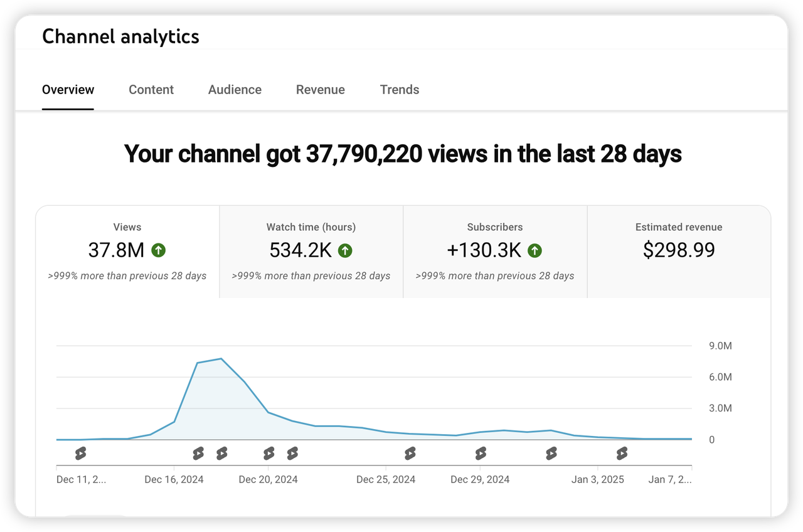Screen dimensions: 803x532
Task: Open the Revenue tab
Action: click(x=321, y=90)
